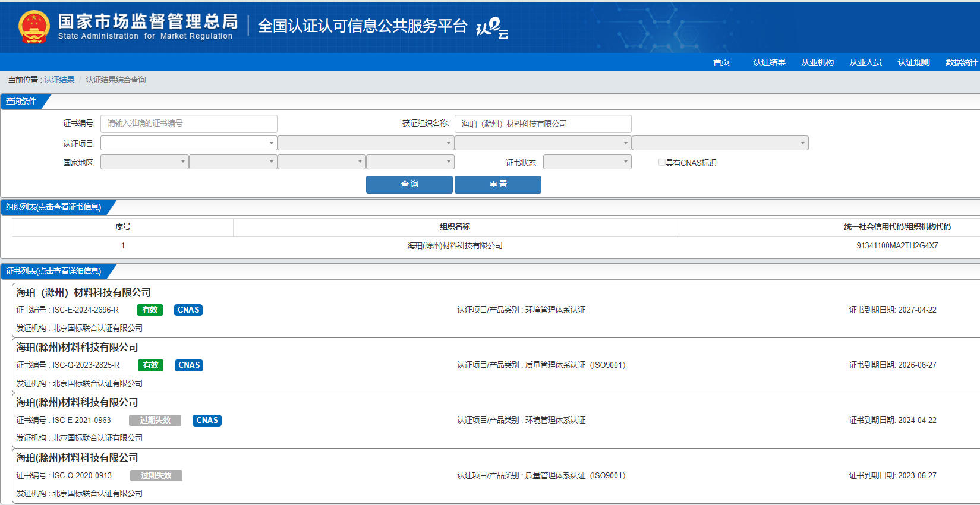Expand the 证书状态 dropdown
This screenshot has height=505, width=980.
coord(587,162)
